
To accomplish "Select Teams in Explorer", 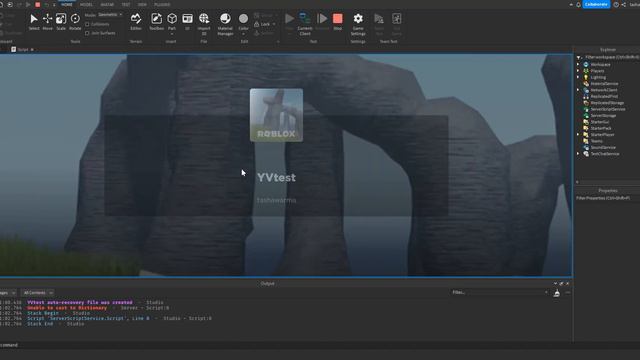I will click(596, 141).
